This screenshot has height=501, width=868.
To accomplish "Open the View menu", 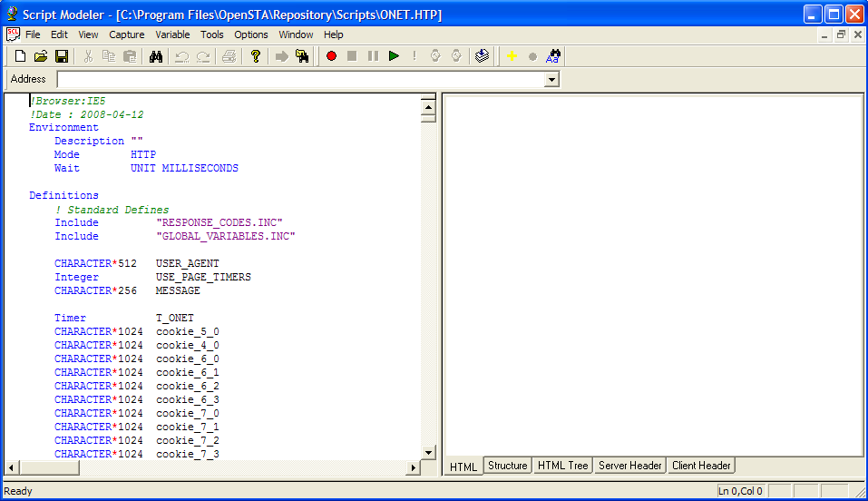I will 88,34.
